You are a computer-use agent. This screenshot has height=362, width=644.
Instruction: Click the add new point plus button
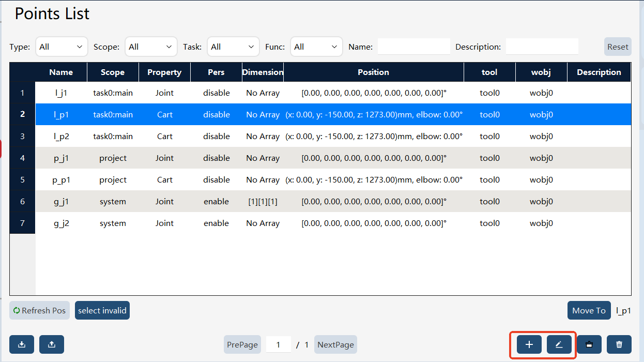[x=529, y=344]
